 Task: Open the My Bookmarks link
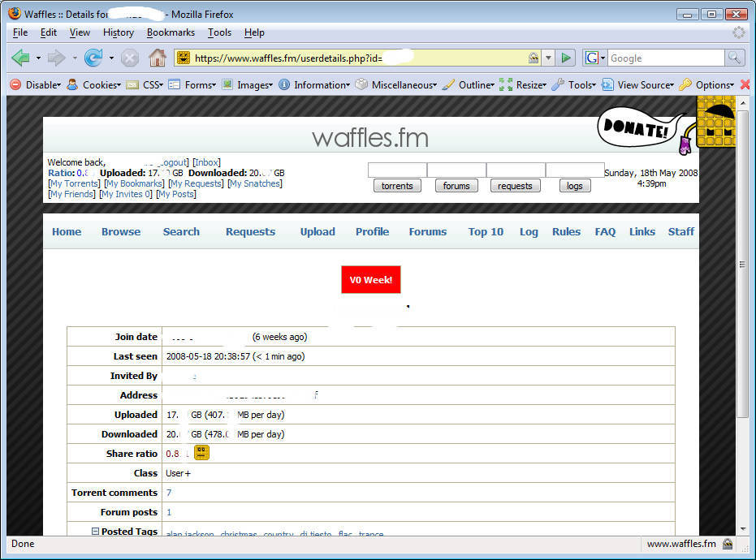[134, 183]
